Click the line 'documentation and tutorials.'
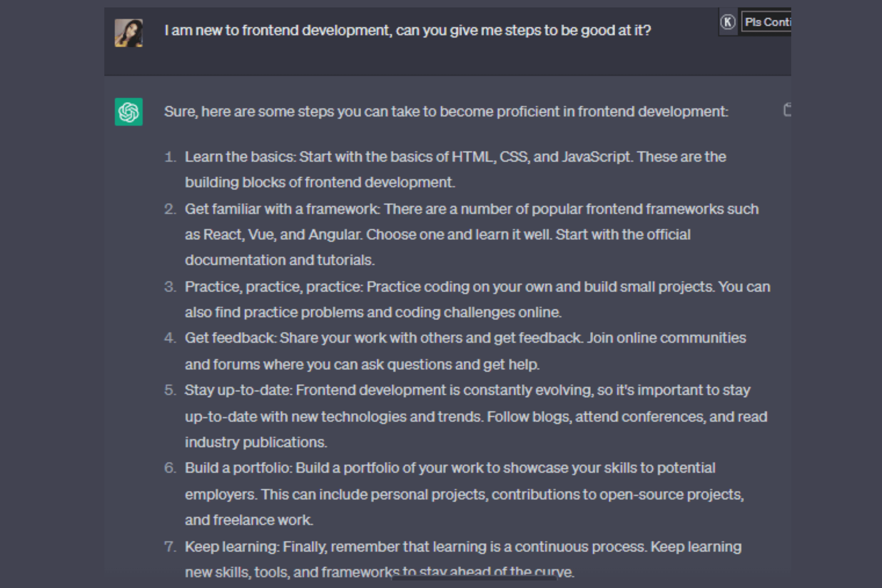This screenshot has width=882, height=588. point(280,260)
